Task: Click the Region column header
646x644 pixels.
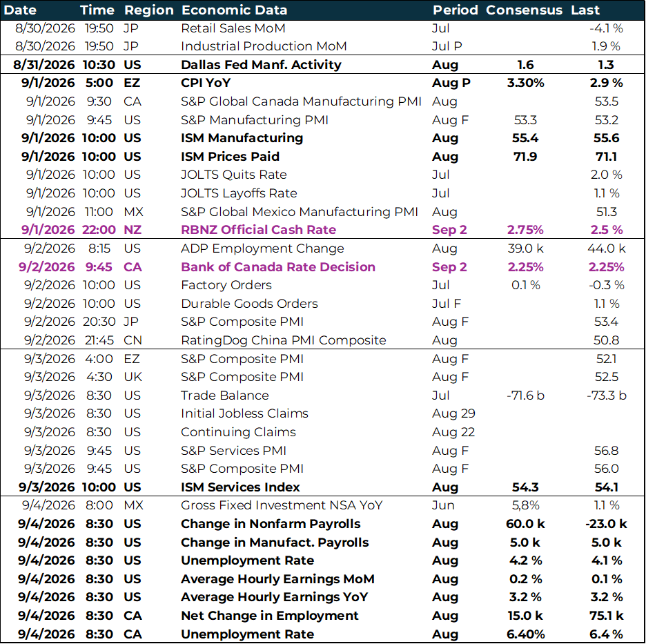Action: tap(148, 10)
